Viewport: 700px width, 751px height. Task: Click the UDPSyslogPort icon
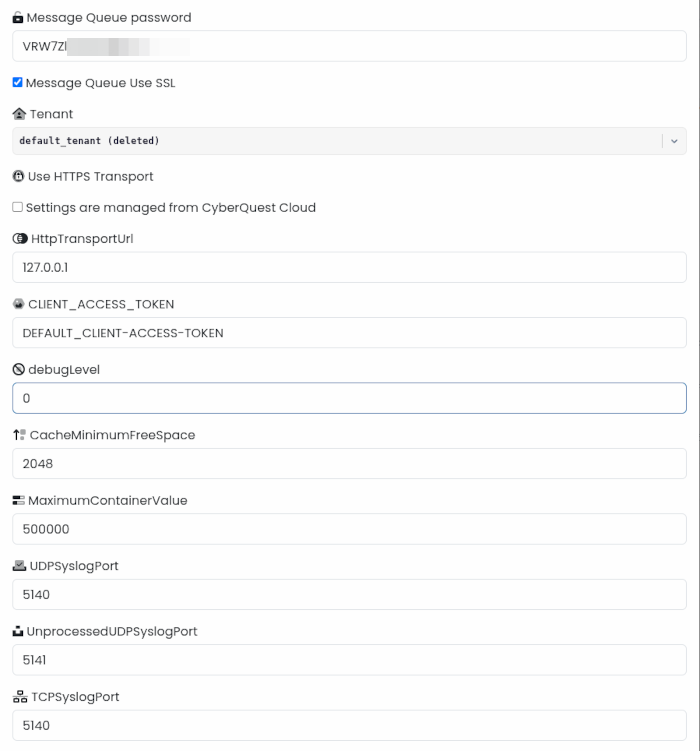point(19,566)
